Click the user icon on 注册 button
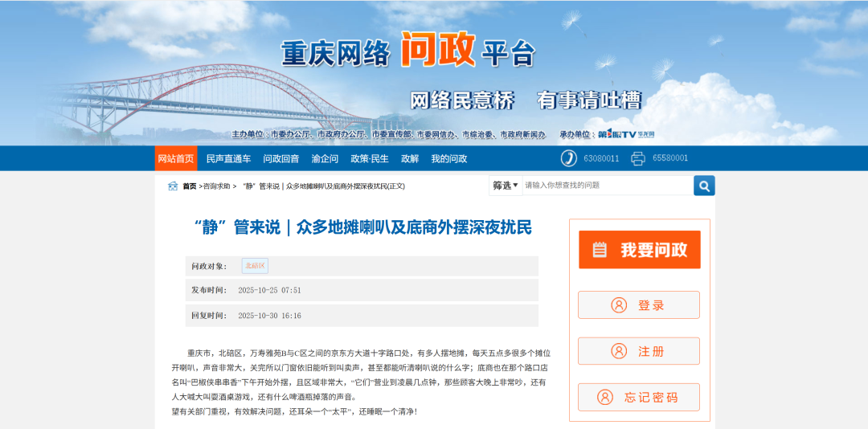 (x=619, y=351)
